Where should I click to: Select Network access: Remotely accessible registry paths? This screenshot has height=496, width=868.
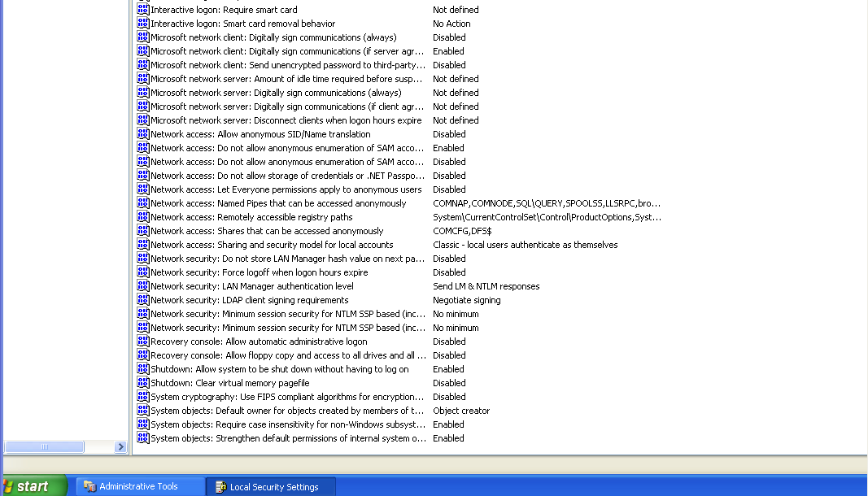(x=251, y=217)
